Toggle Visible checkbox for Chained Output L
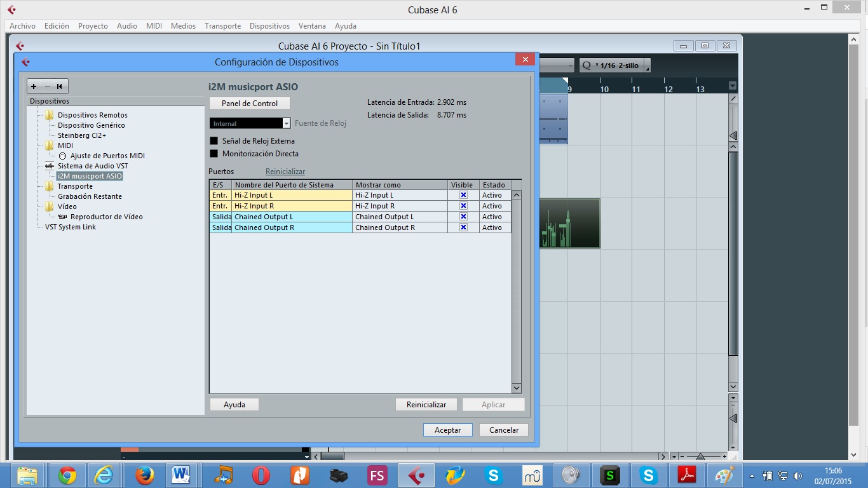The width and height of the screenshot is (868, 488). pos(463,217)
